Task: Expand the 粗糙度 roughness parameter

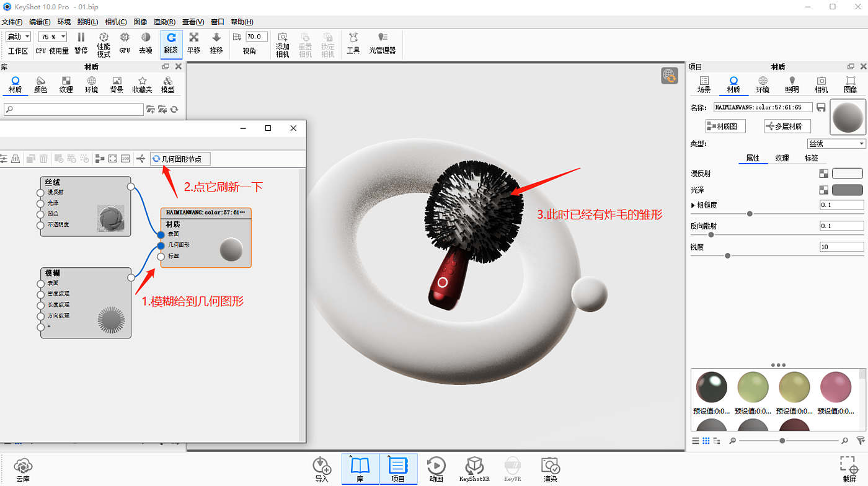Action: 693,205
